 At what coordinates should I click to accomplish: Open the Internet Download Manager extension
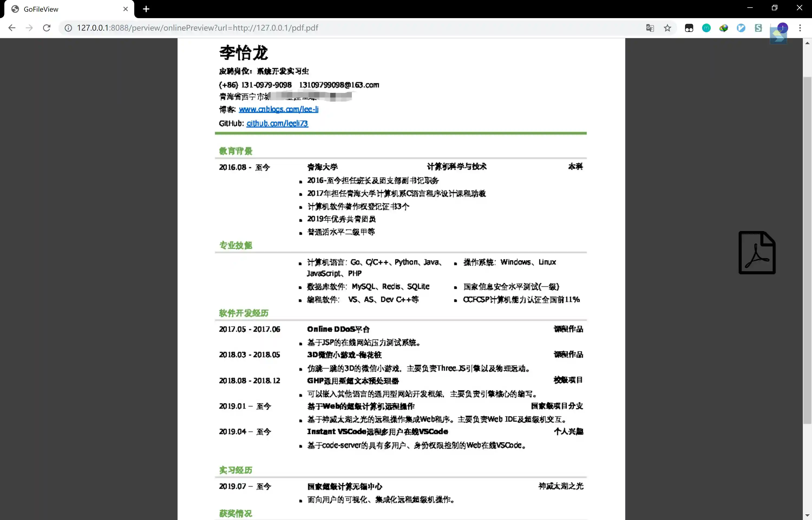[x=723, y=28]
